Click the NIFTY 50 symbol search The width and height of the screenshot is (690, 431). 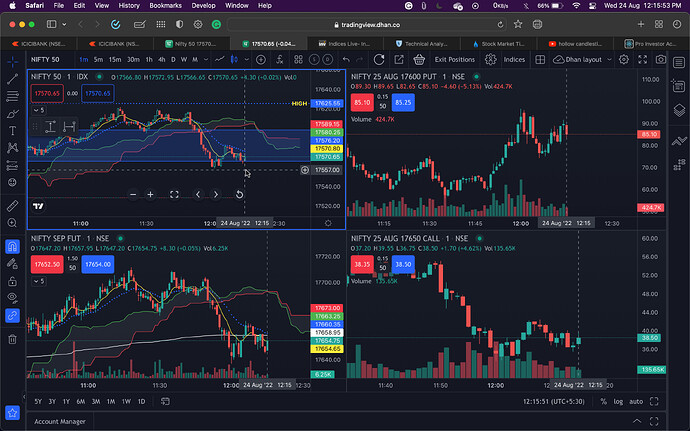[x=45, y=59]
